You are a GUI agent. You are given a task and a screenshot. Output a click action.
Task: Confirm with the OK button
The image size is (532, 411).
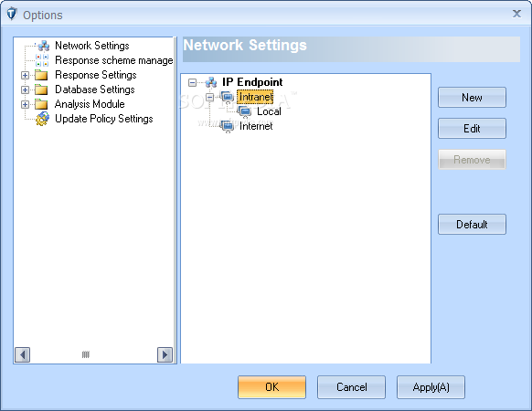(x=271, y=387)
